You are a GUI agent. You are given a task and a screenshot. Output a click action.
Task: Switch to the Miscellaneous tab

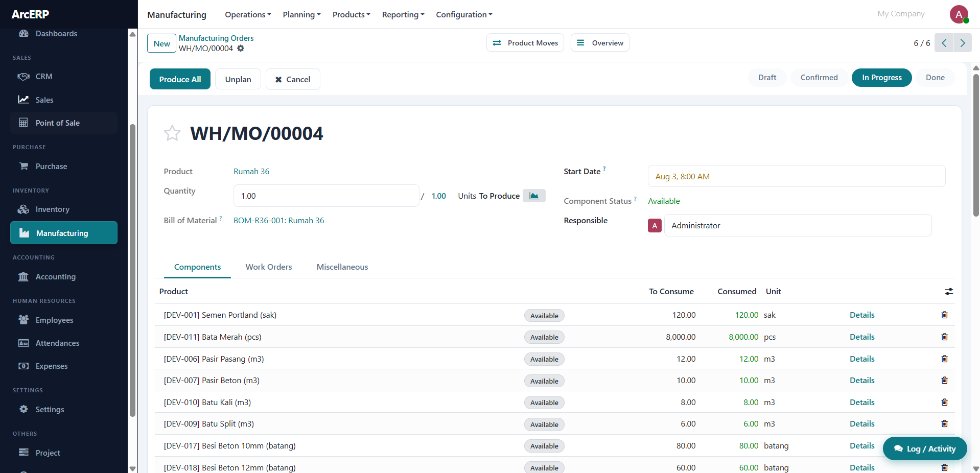342,267
